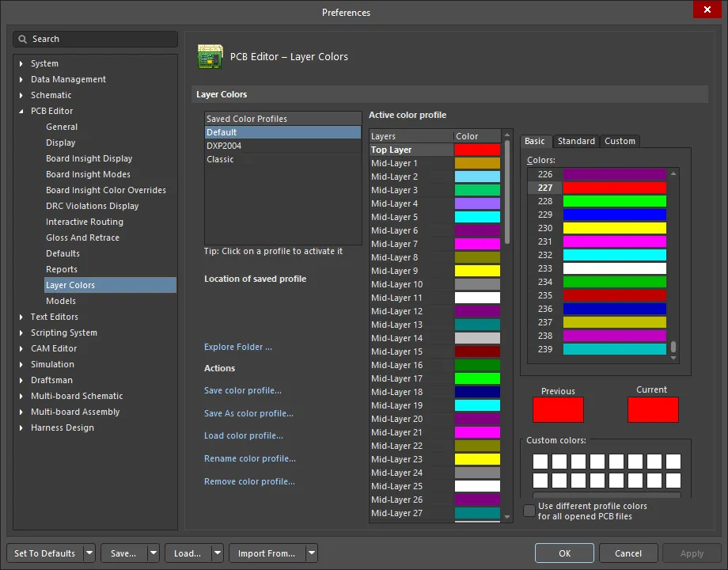Collapse the PCB Editor tree node
Screen dimensions: 728x570
point(21,111)
